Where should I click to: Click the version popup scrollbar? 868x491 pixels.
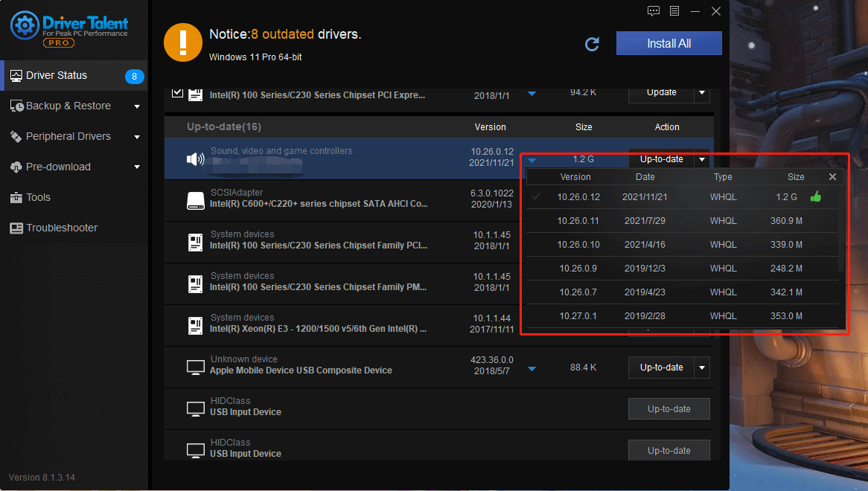841,229
